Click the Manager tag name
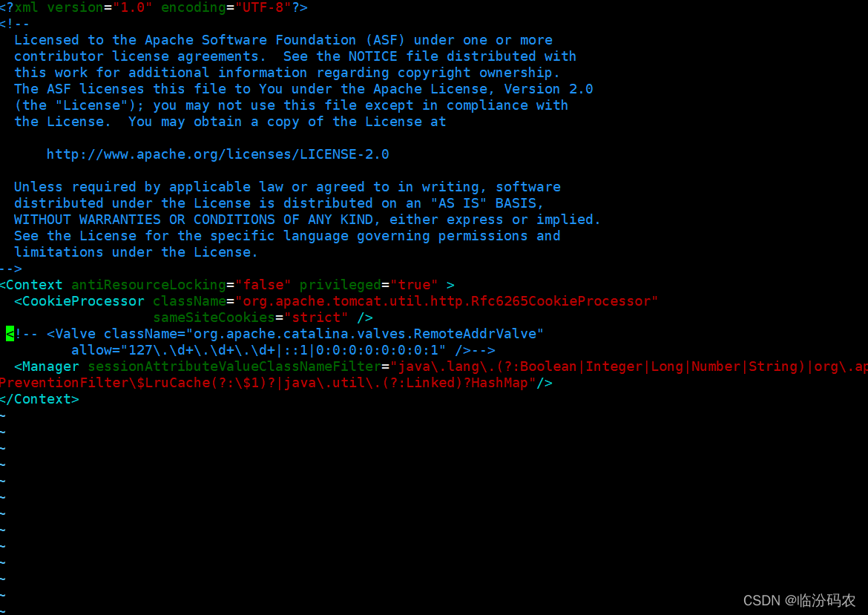This screenshot has height=615, width=868. (50, 366)
